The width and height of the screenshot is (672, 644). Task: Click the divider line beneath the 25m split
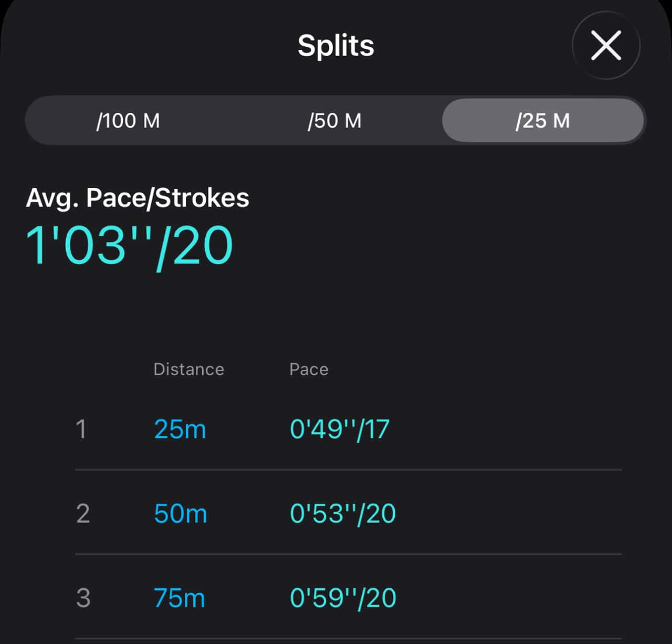348,470
